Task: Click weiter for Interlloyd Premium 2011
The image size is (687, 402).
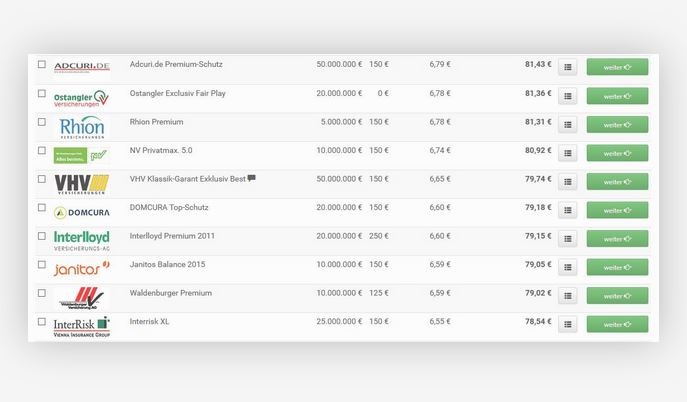Action: click(617, 239)
